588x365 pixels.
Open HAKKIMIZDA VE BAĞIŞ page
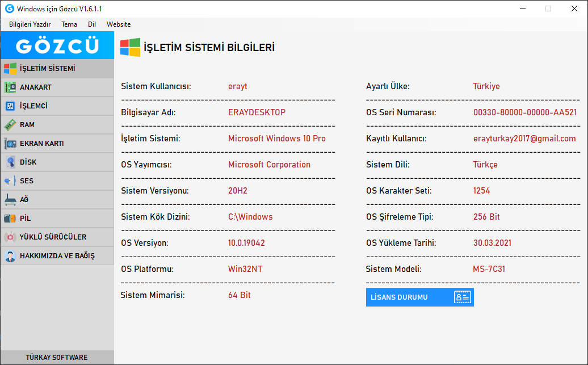[x=57, y=256]
